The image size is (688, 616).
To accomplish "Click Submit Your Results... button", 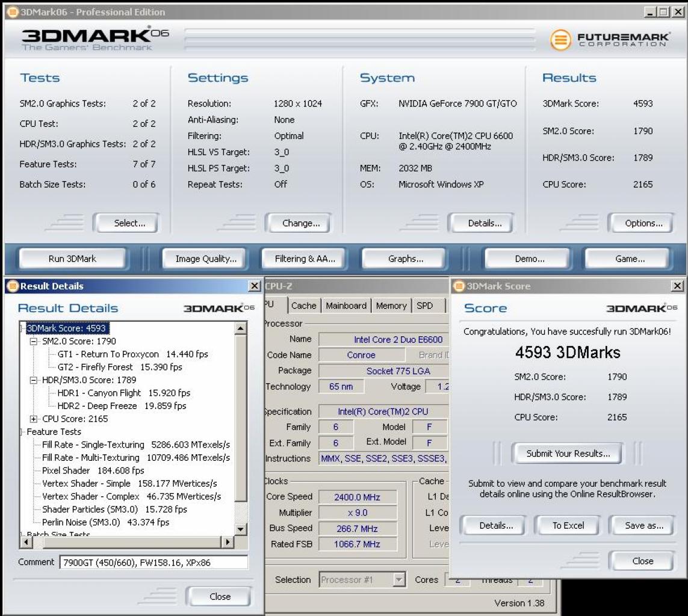I will pyautogui.click(x=568, y=454).
